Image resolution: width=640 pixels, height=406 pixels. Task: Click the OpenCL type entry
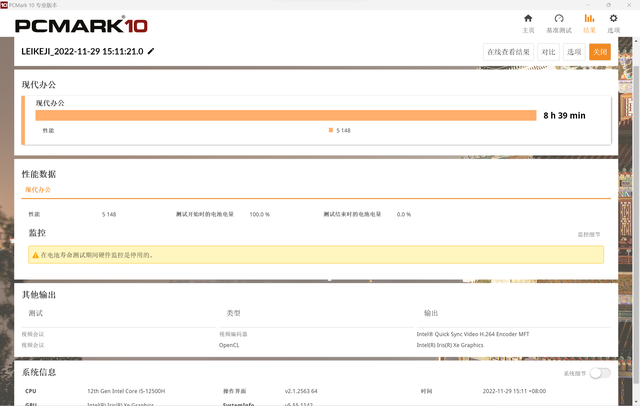[229, 345]
